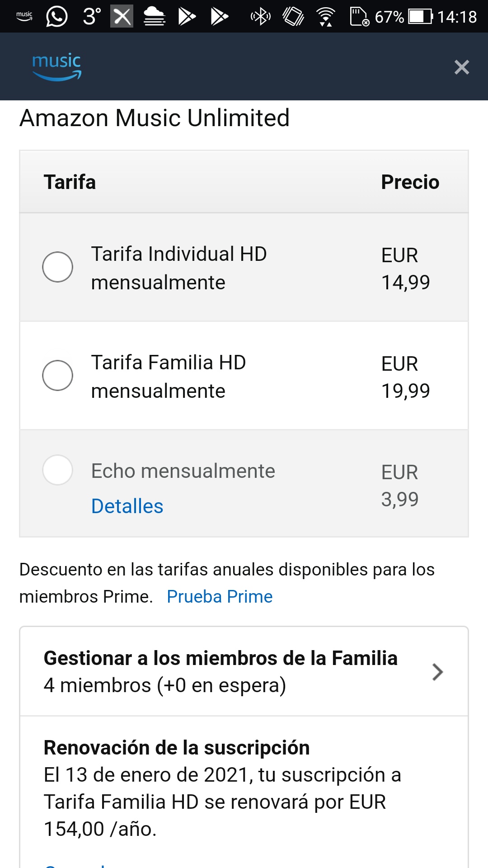Tap the small music notification icon
Image resolution: width=488 pixels, height=868 pixels.
tap(24, 17)
